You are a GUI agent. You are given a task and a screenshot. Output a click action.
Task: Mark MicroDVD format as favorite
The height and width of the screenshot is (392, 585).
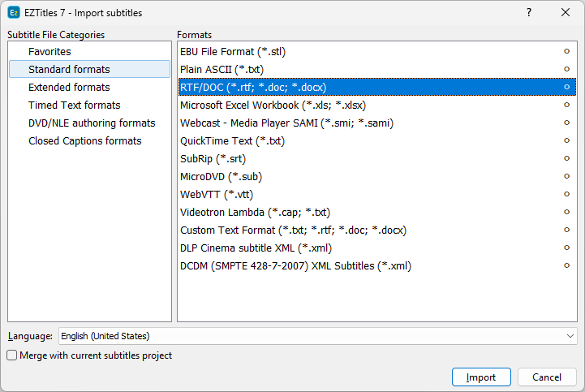566,176
